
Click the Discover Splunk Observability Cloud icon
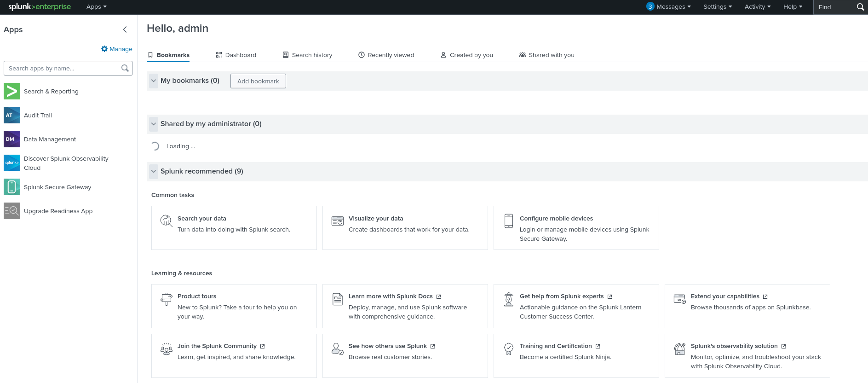[x=12, y=163]
